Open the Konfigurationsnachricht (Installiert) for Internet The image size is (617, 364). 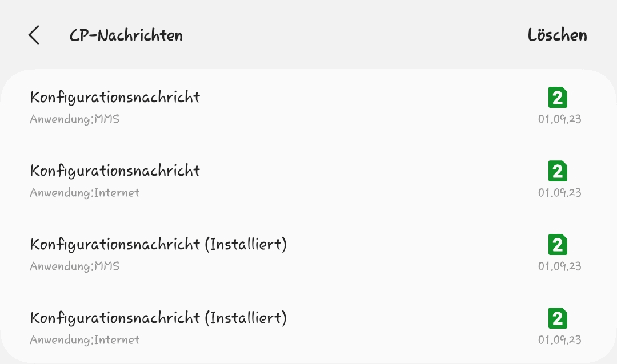tap(158, 318)
